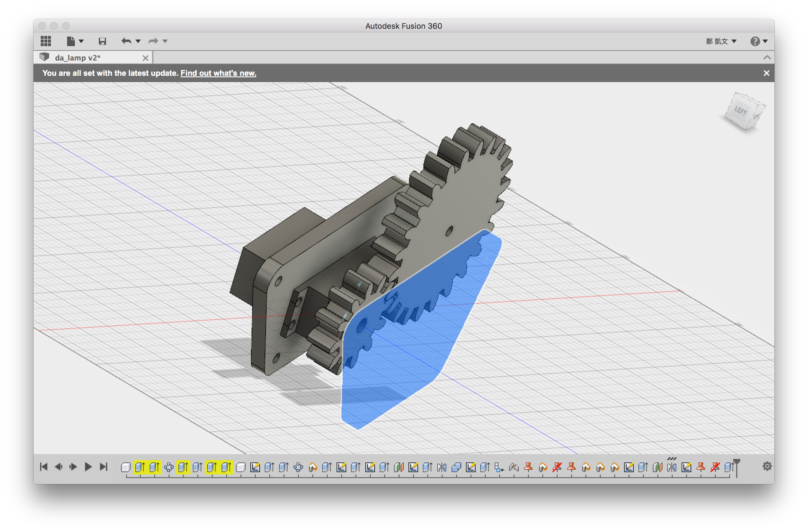Open timeline settings gear icon
808x532 pixels.
pyautogui.click(x=767, y=466)
